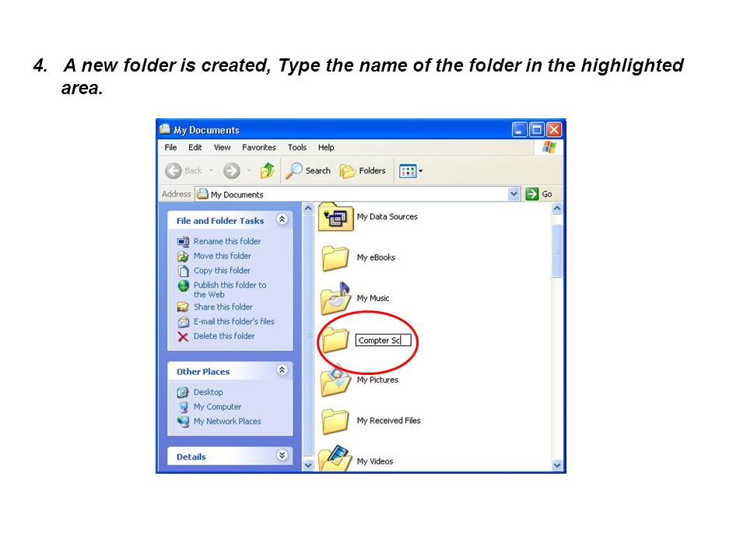Collapse the File and Folder Tasks panel
The image size is (747, 560).
(282, 219)
